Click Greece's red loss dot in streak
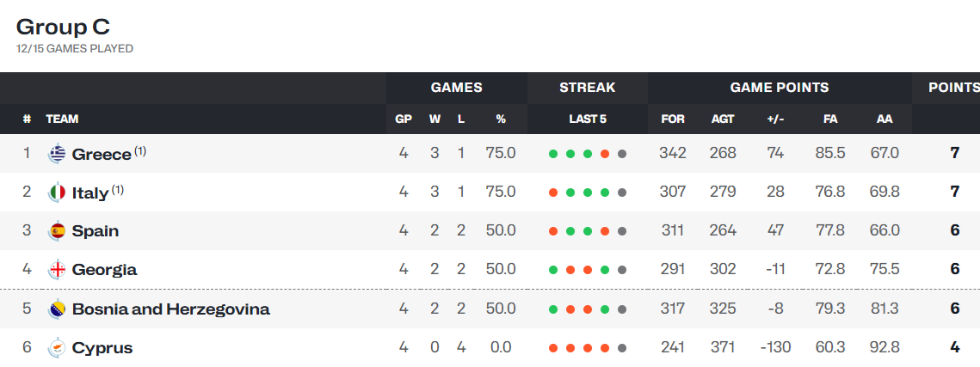Viewport: 980px width, 367px height. [604, 154]
